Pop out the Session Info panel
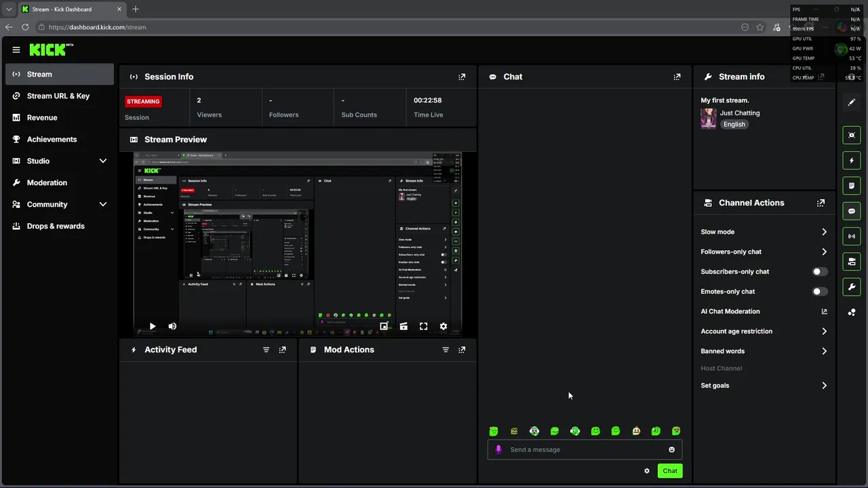This screenshot has height=488, width=868. coord(462,77)
